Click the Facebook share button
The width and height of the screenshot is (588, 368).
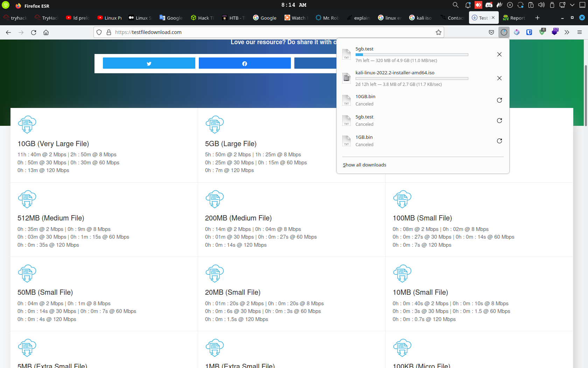click(245, 63)
